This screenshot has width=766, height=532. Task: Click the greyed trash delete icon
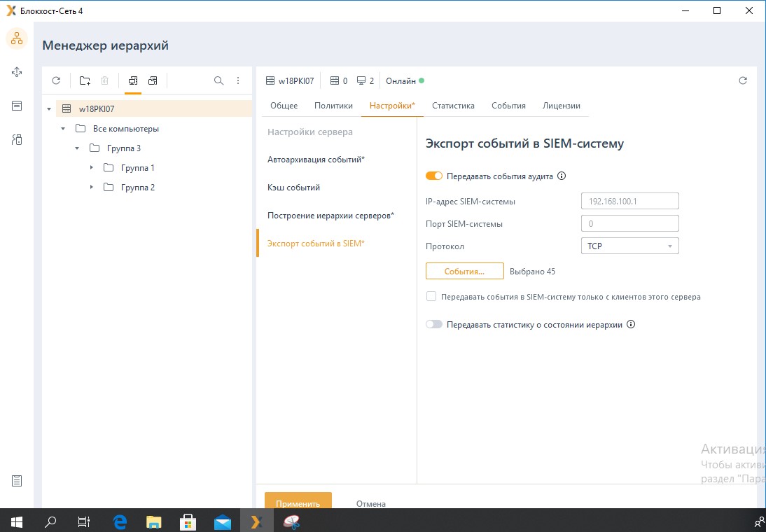pos(104,80)
